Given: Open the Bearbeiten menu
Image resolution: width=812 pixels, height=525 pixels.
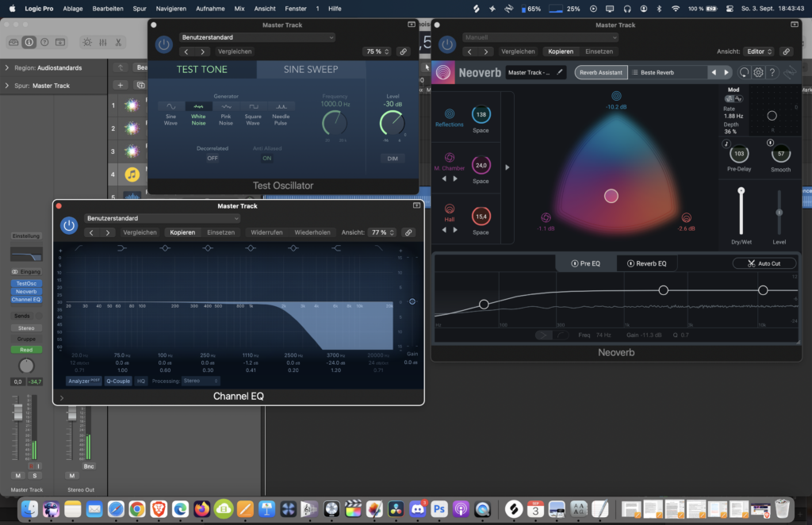Looking at the screenshot, I should (x=108, y=9).
